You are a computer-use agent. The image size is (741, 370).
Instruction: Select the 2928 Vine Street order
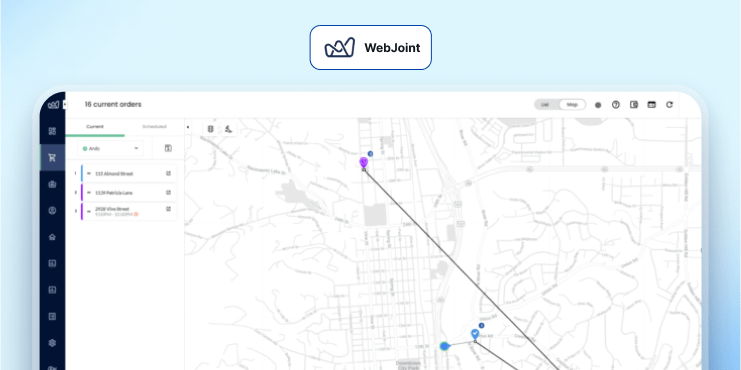click(129, 211)
